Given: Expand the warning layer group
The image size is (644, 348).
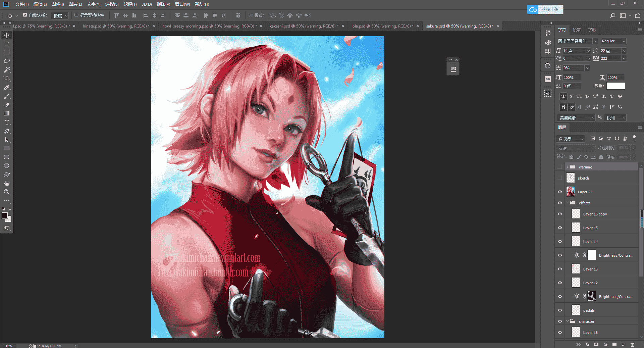Looking at the screenshot, I should click(567, 167).
